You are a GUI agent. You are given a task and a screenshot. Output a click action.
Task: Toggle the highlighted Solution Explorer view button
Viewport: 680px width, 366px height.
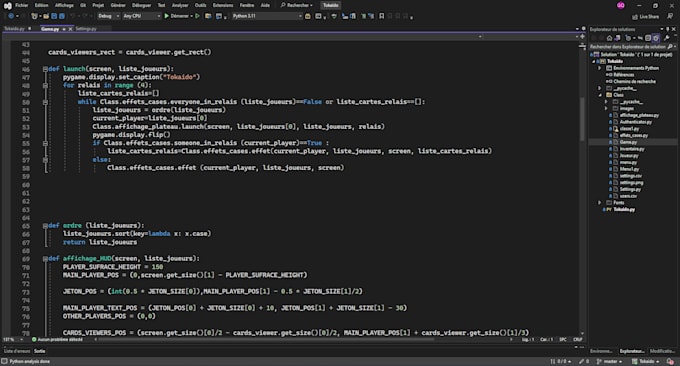pos(656,38)
